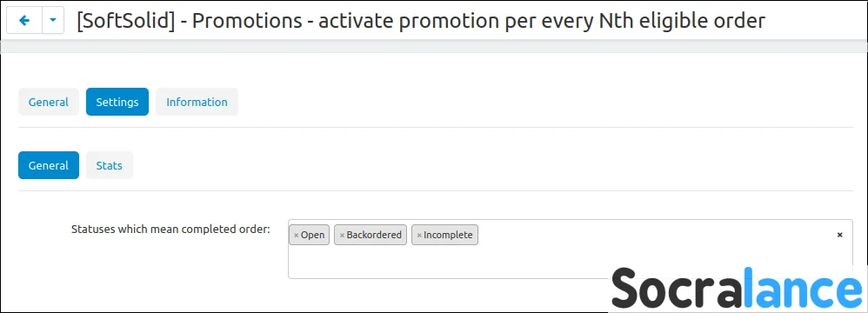Viewport: 868px width, 313px height.
Task: Show the Stats sub-tab
Action: 110,165
